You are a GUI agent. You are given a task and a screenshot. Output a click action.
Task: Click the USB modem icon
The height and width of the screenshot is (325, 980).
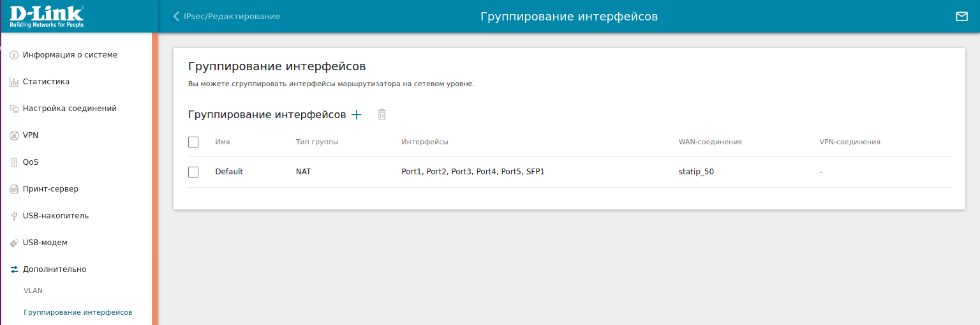tap(14, 243)
